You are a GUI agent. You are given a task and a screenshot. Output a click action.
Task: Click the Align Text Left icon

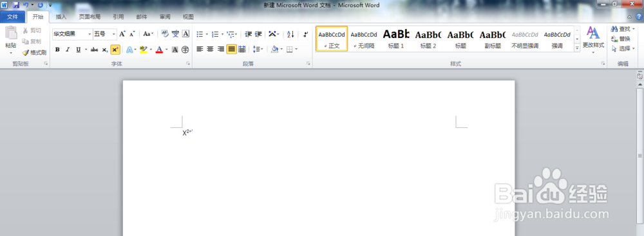pyautogui.click(x=200, y=50)
